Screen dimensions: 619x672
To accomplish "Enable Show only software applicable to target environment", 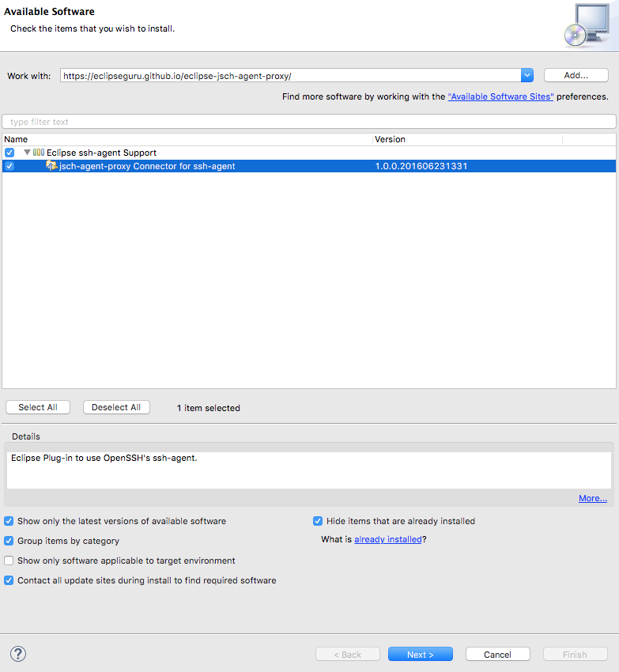I will (x=9, y=561).
